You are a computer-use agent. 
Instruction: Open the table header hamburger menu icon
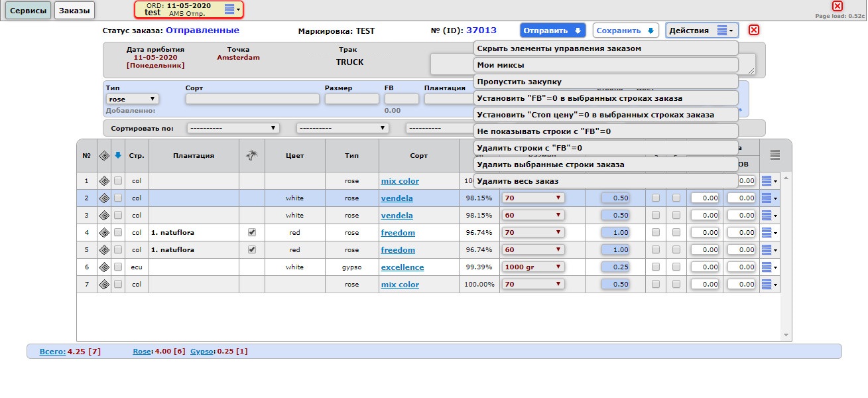(x=775, y=155)
